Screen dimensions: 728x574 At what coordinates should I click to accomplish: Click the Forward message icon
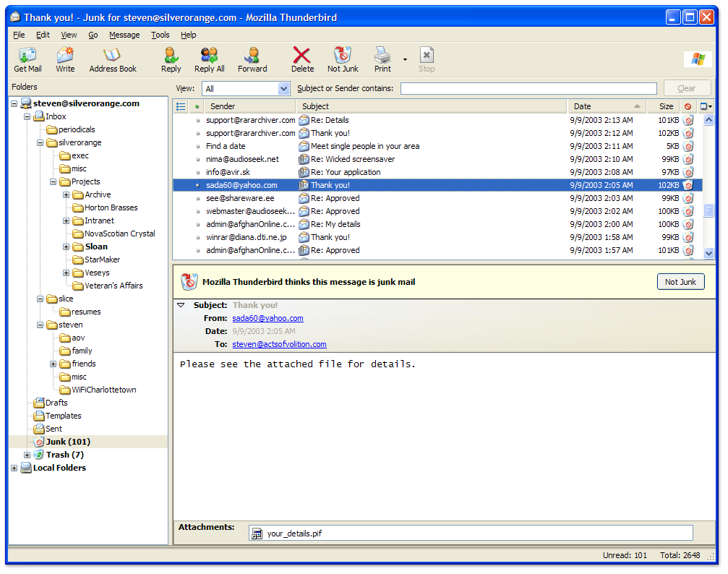coord(252,58)
